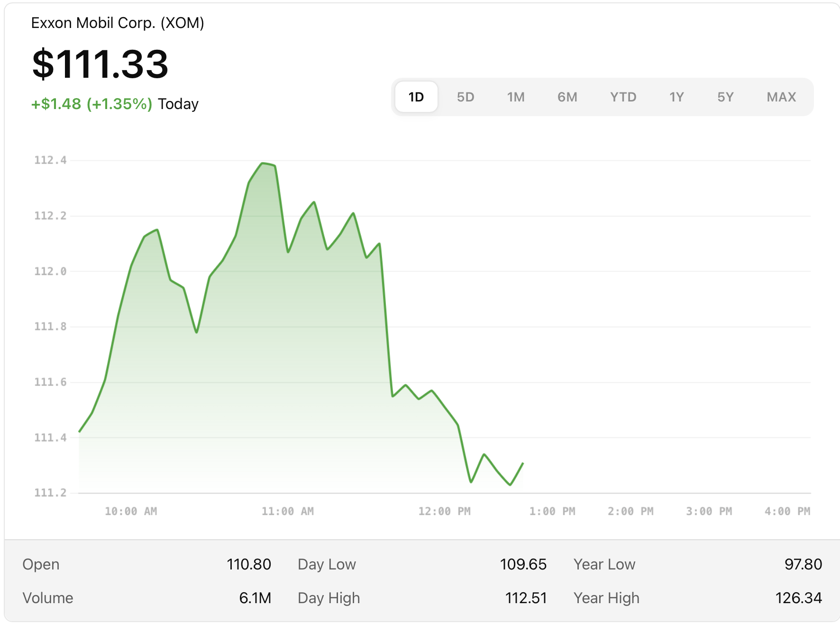Screen dimensions: 840x624
Task: Show the 1M price history
Action: tap(515, 97)
